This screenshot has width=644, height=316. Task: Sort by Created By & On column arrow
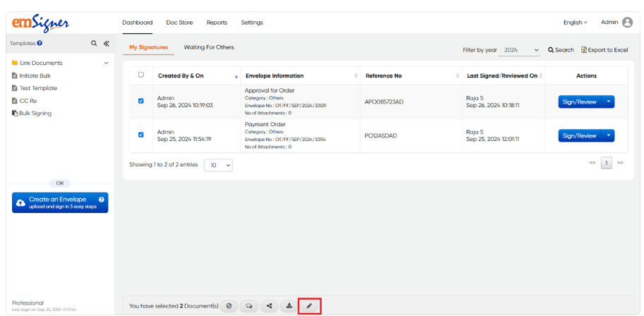click(236, 77)
